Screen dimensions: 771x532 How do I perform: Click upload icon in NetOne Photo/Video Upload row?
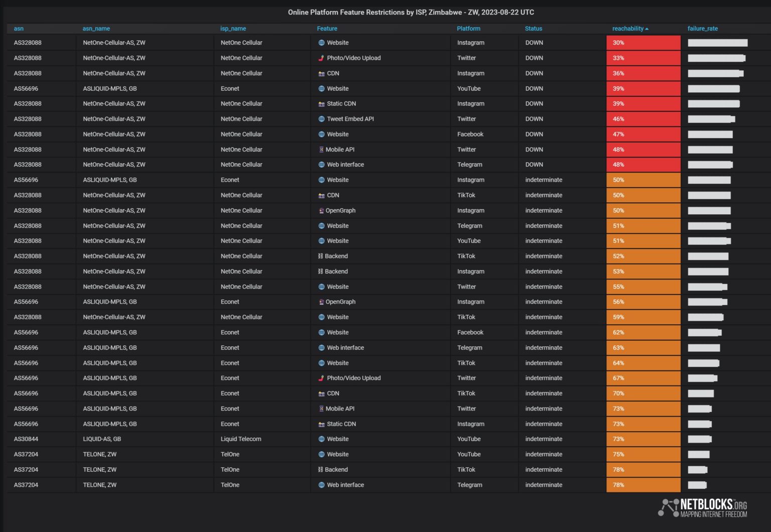coord(321,58)
